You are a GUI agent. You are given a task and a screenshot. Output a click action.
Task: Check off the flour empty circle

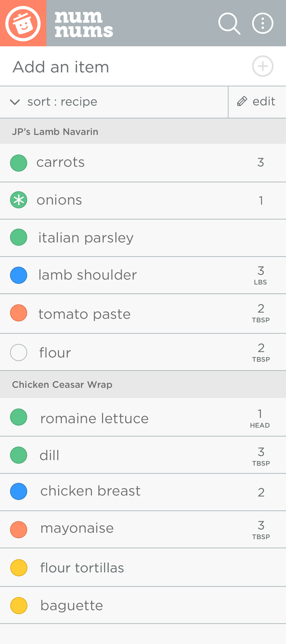(18, 352)
